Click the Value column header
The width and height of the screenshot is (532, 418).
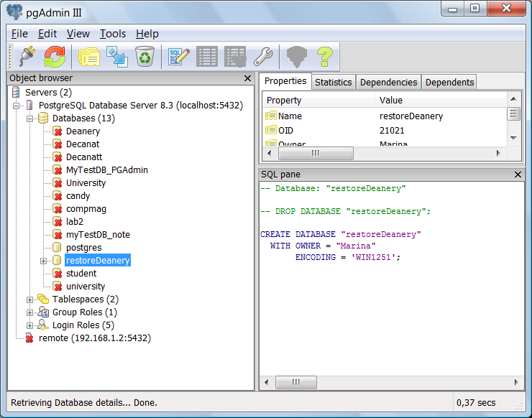click(x=441, y=101)
